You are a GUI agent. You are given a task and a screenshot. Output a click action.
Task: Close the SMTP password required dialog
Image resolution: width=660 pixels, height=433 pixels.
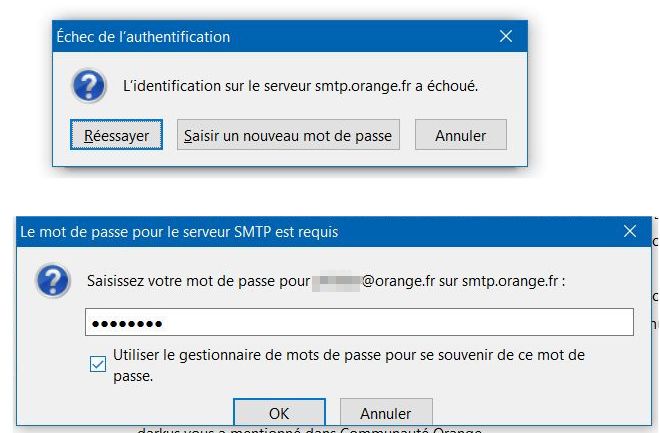630,232
